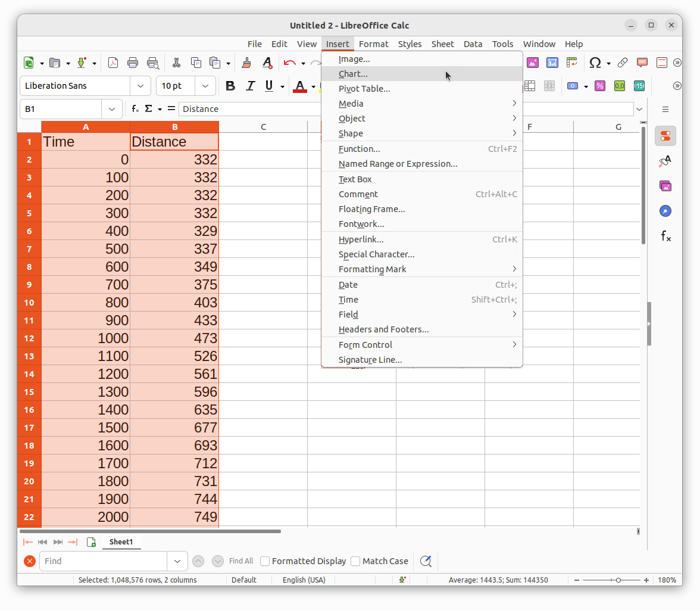Screen dimensions: 700x610
Task: Select the Clone Formatting paintbrush
Action: click(246, 63)
